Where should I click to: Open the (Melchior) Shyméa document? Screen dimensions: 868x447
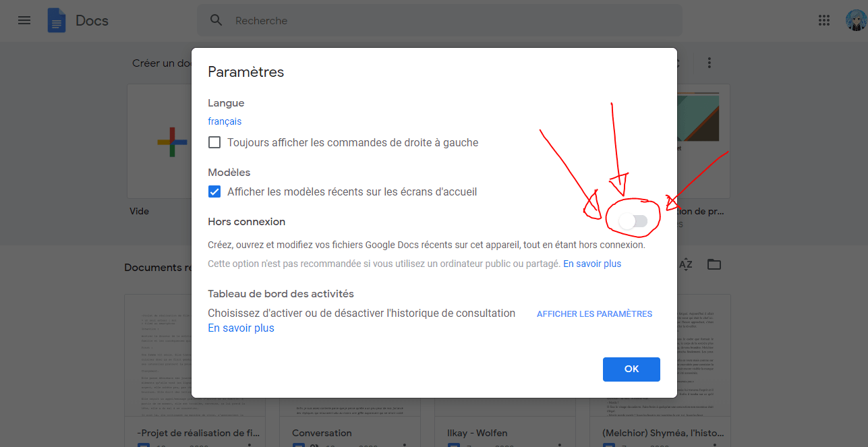(660, 371)
